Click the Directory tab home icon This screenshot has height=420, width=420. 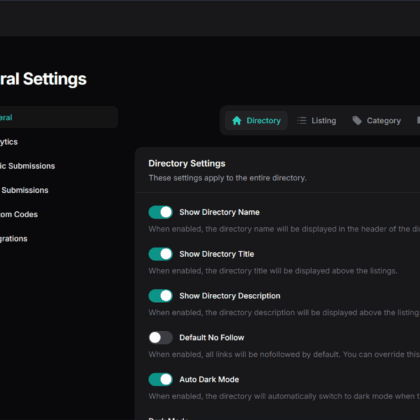point(237,120)
